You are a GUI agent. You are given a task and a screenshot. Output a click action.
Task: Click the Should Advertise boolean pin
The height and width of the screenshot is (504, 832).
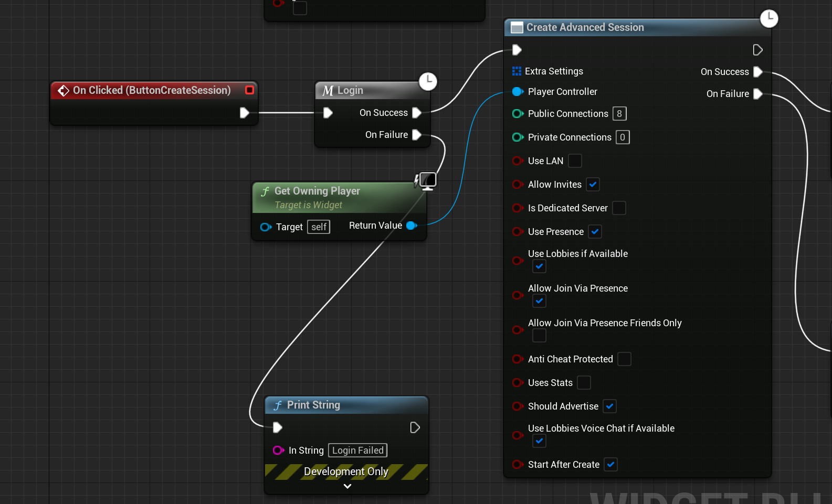[518, 406]
